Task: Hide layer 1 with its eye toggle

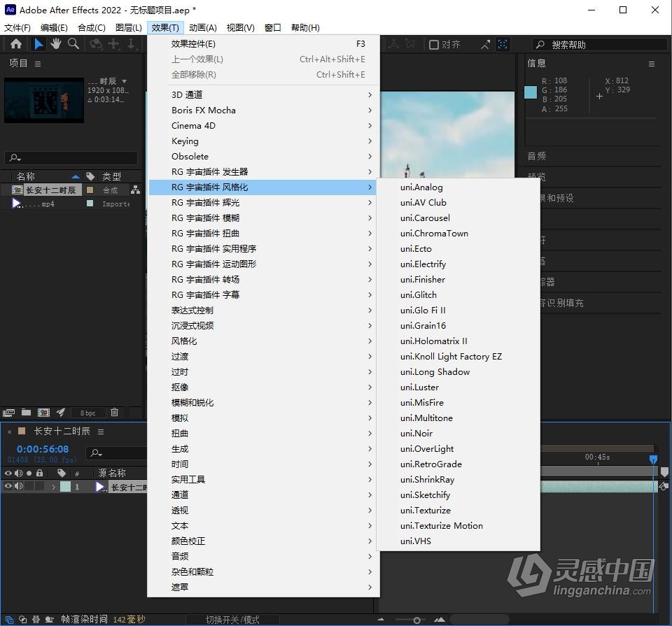Action: tap(8, 486)
